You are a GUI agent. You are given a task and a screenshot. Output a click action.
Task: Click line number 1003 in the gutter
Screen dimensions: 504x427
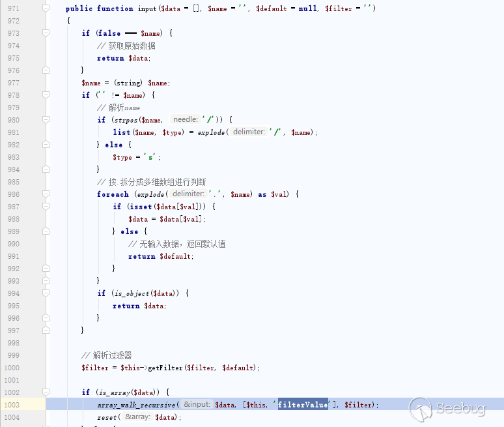12,405
